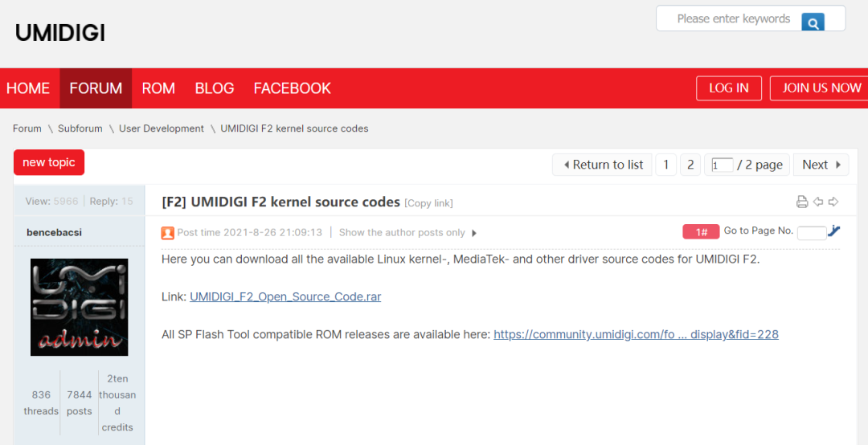The width and height of the screenshot is (868, 445).
Task: Click the 2ten thousand credits stat
Action: click(117, 403)
